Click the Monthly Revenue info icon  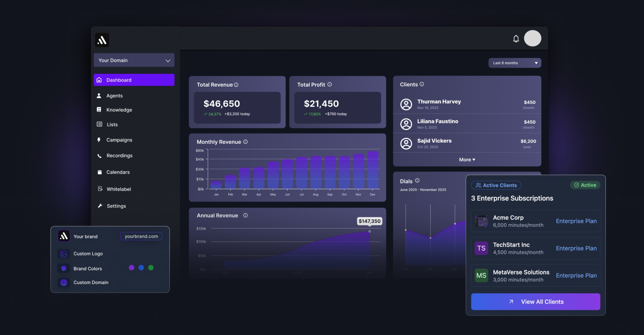245,142
